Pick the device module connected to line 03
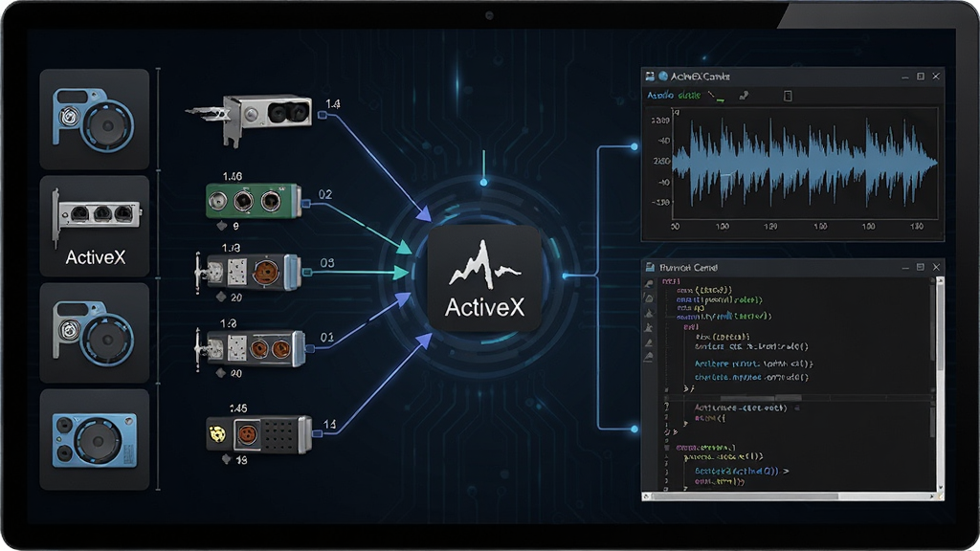 click(248, 272)
